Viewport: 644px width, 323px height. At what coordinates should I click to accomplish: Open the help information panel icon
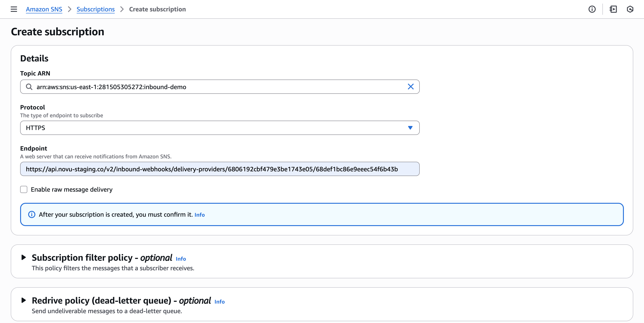pyautogui.click(x=592, y=9)
